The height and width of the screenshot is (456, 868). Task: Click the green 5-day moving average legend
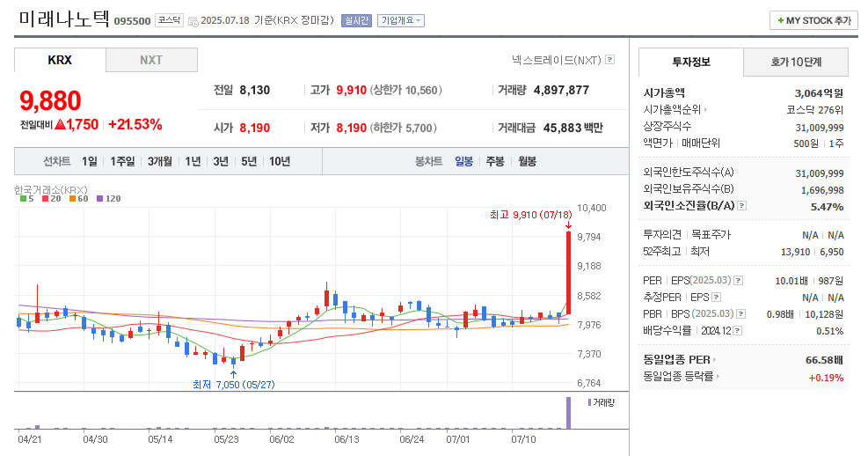26,198
